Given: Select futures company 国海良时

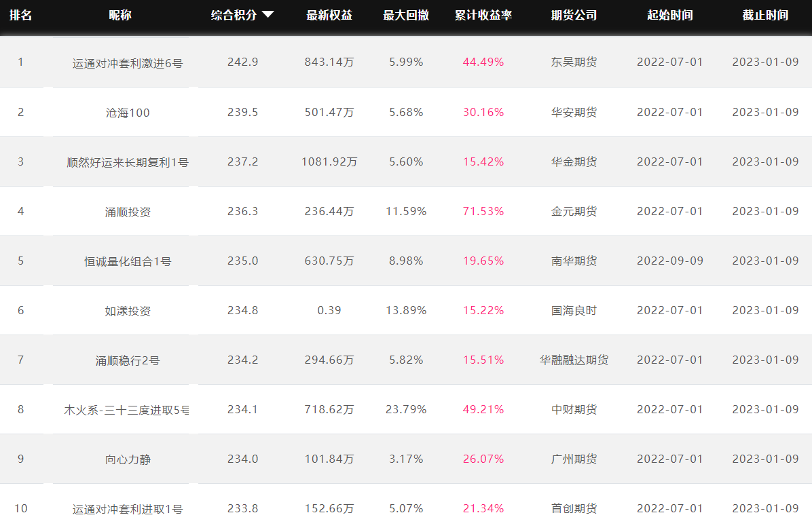Looking at the screenshot, I should tap(574, 311).
